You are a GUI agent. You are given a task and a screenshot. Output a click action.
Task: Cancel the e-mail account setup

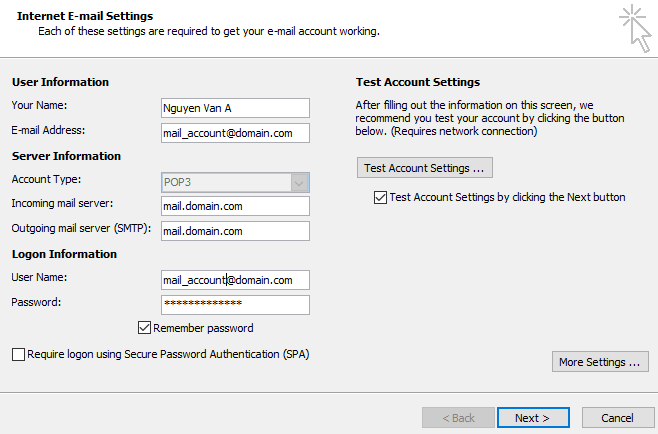click(x=618, y=418)
